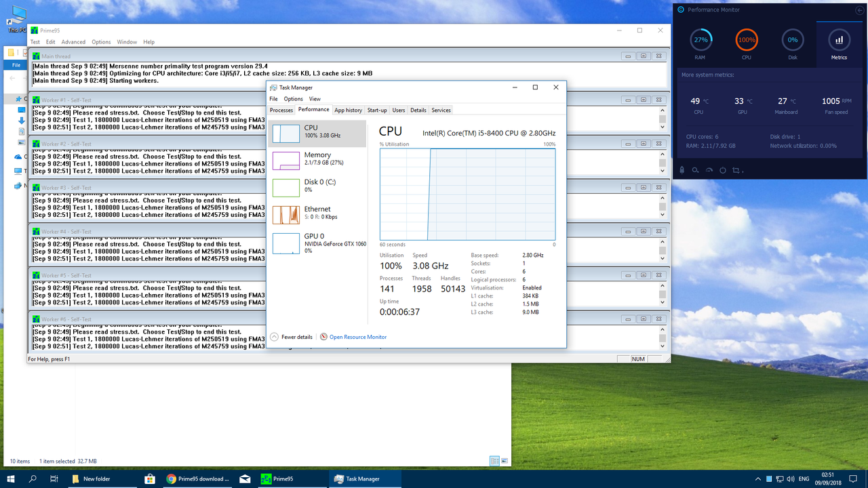Open Prime95 Options menu
The width and height of the screenshot is (868, 488).
[x=101, y=42]
